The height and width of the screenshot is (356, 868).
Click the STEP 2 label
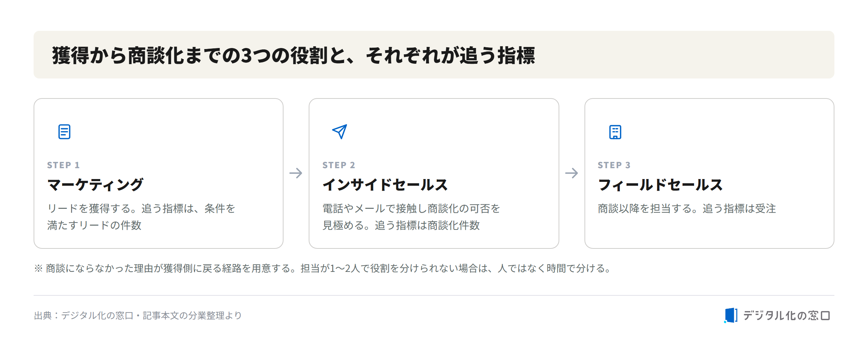(339, 165)
